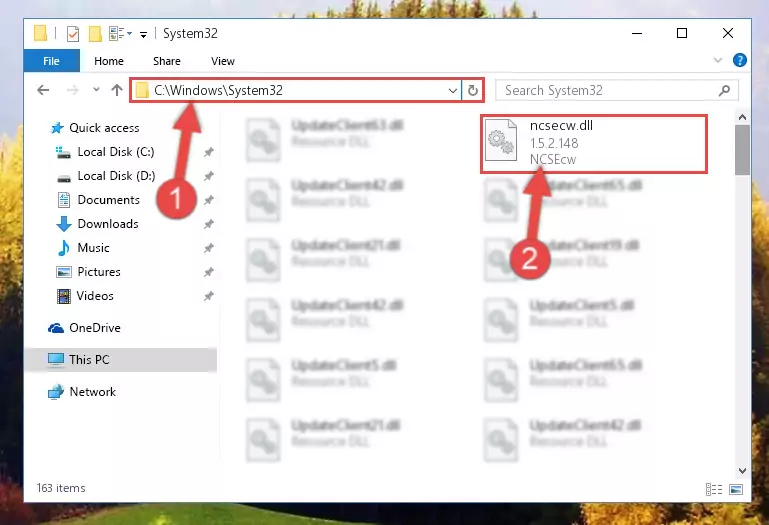
Task: Open the Customize Quick Access Toolbar dropdown arrow
Action: (x=143, y=34)
